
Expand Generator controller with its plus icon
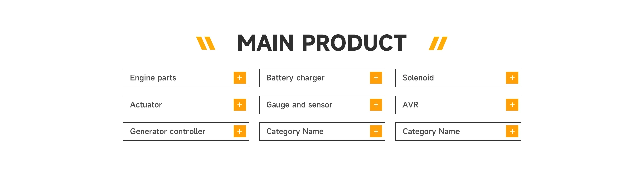click(x=239, y=131)
